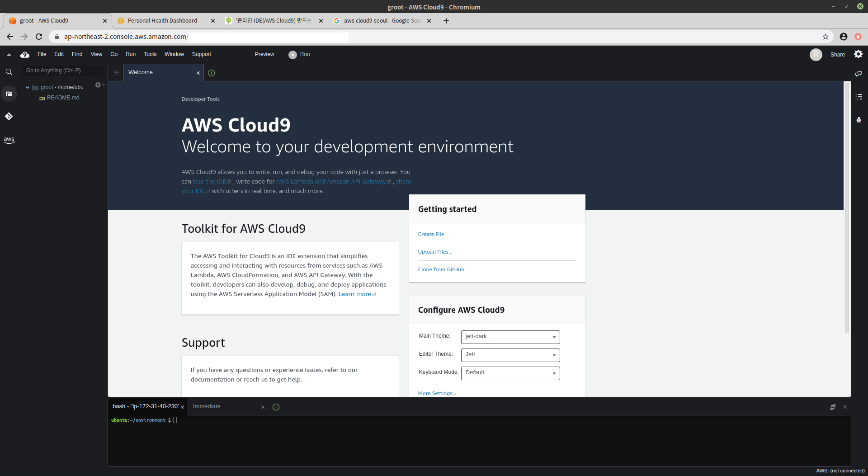Viewport: 868px width, 476px height.
Task: Switch to the bash terminal tab
Action: 145,407
